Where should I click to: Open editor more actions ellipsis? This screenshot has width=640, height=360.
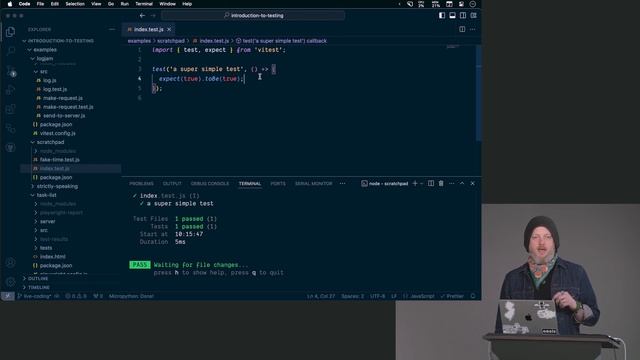[x=473, y=29]
